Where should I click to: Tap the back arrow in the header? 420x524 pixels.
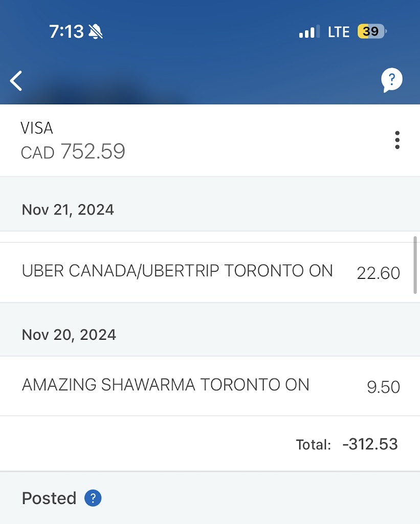[16, 81]
